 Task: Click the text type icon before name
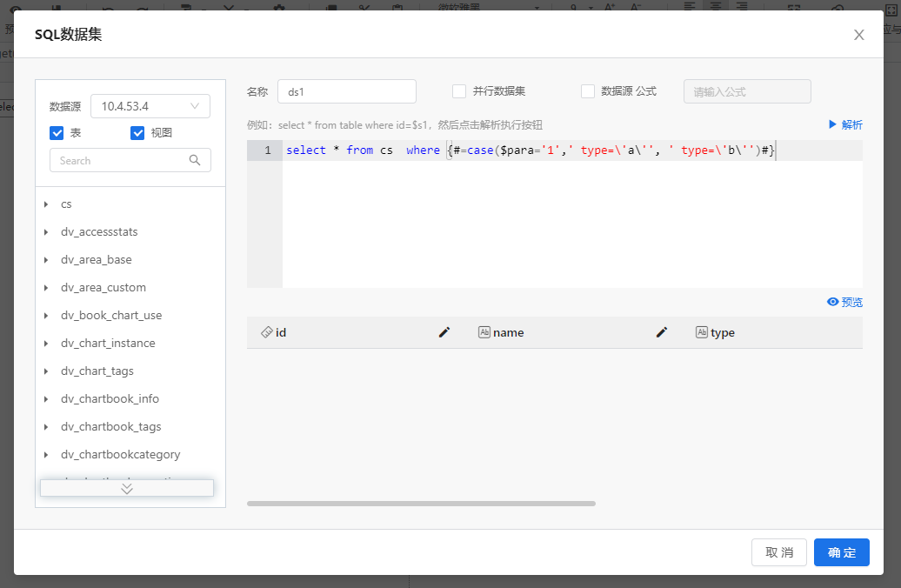point(484,332)
